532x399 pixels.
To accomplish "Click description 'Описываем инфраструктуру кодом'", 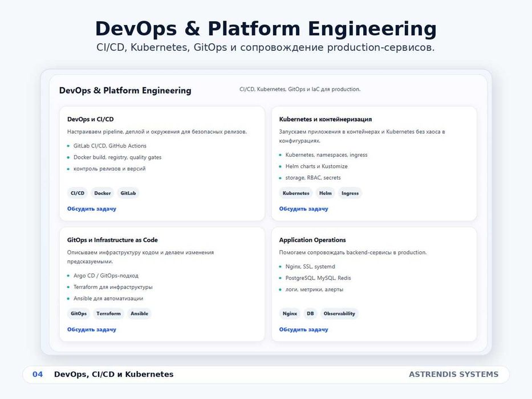I will tap(140, 257).
